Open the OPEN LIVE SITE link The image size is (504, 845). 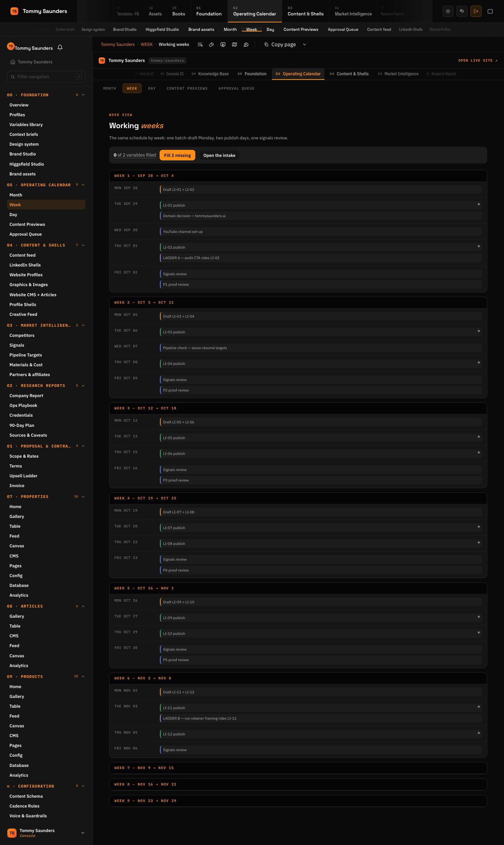click(478, 61)
